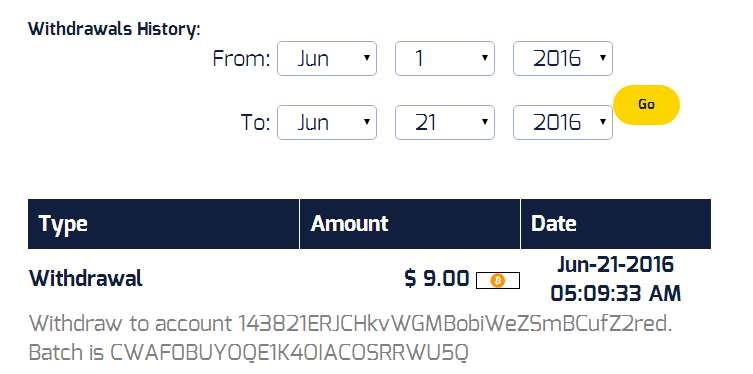Viewport: 753px width, 374px height.
Task: Click the Withdrawal entry label
Action: point(86,278)
